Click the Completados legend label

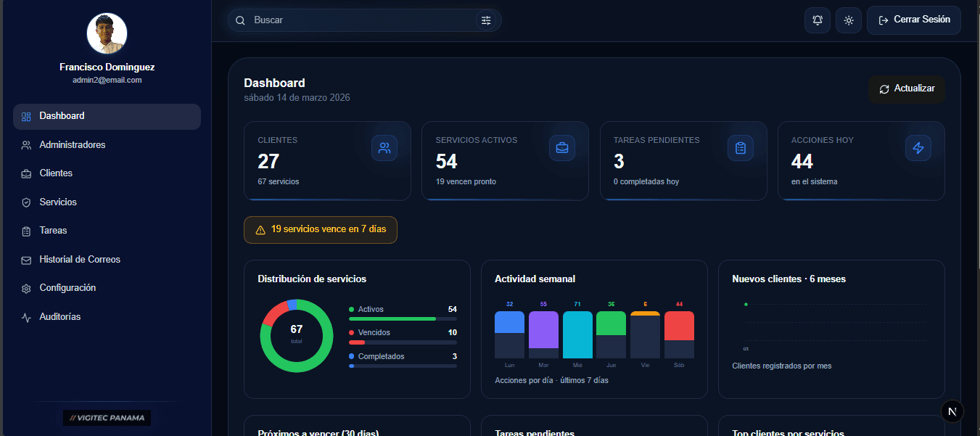coord(382,356)
